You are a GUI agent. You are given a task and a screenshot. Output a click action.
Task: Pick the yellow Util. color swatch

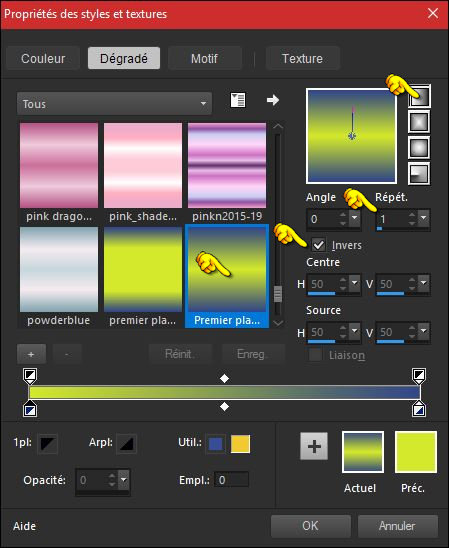(x=240, y=444)
